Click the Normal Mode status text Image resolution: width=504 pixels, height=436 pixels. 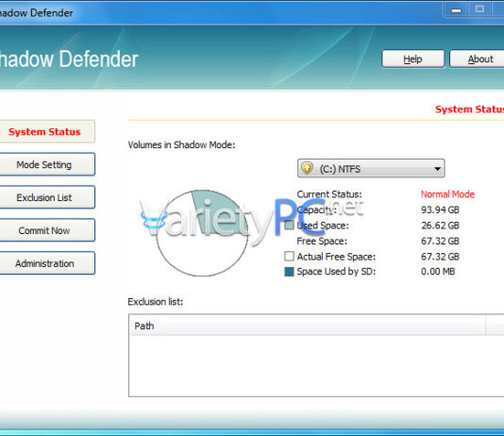447,194
